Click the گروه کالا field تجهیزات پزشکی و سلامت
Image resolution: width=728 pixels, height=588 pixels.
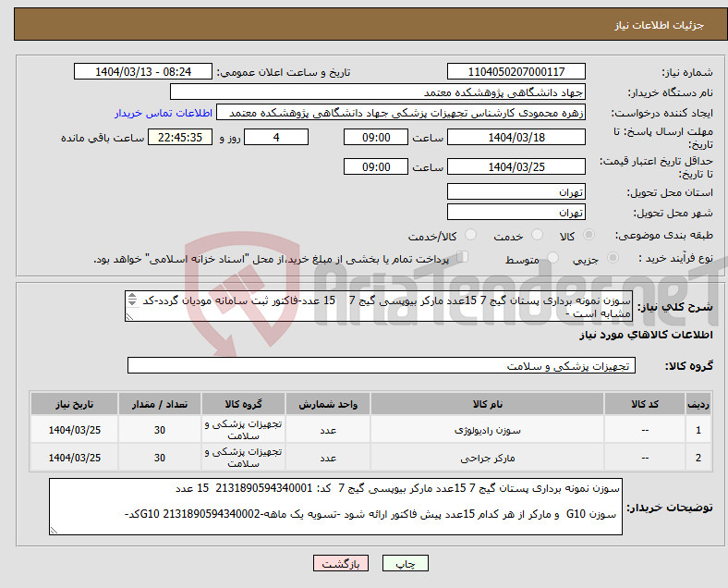pos(382,365)
